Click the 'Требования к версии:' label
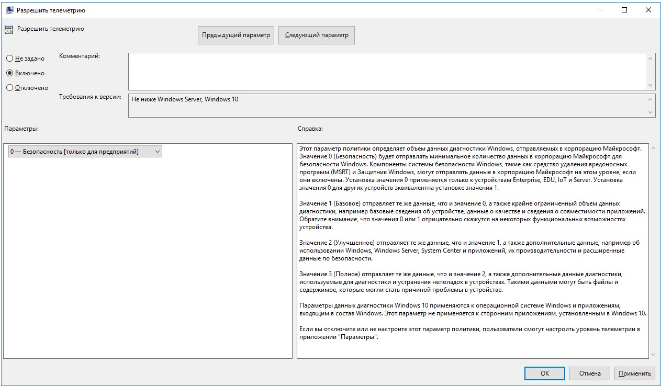Image resolution: width=663 pixels, height=388 pixels. (x=90, y=97)
